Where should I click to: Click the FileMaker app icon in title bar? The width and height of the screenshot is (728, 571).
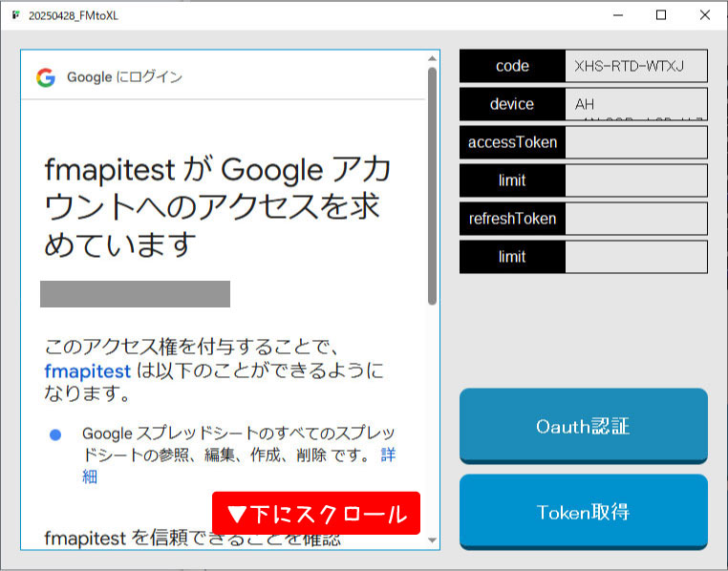point(16,15)
